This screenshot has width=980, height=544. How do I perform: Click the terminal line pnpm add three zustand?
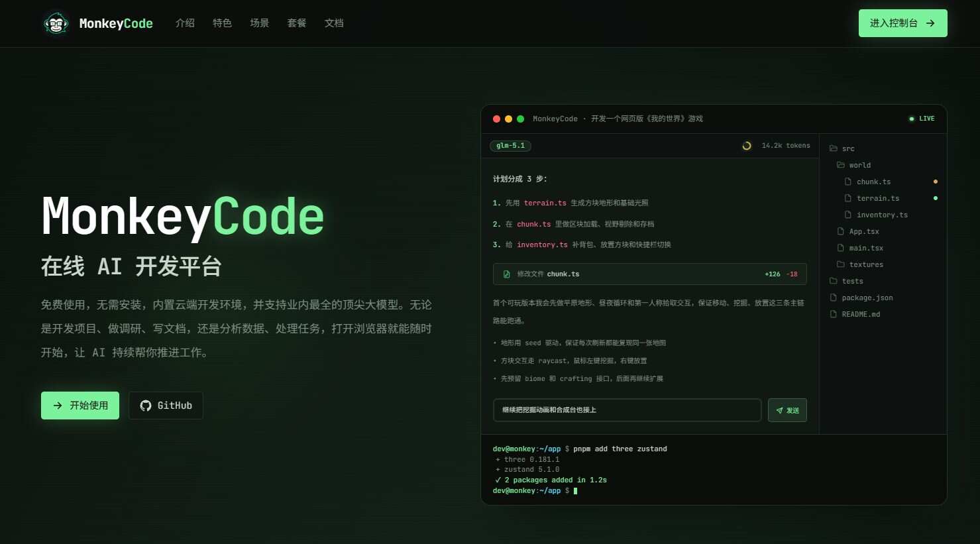point(580,449)
